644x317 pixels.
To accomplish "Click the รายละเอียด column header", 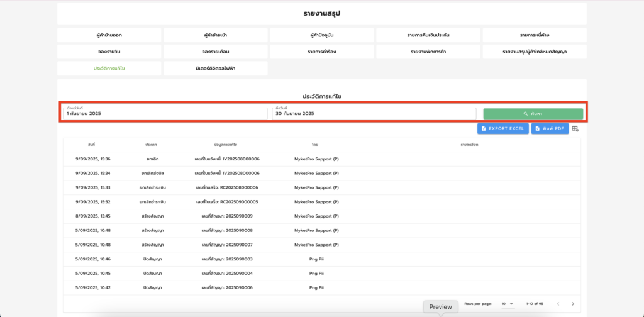I will tap(469, 145).
